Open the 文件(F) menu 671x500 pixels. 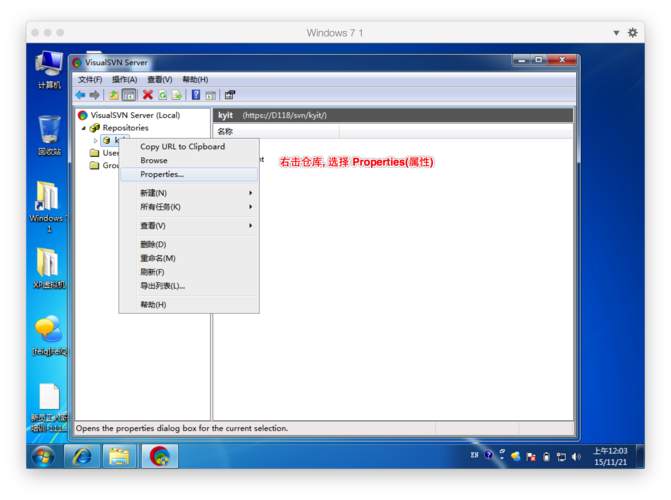[90, 80]
